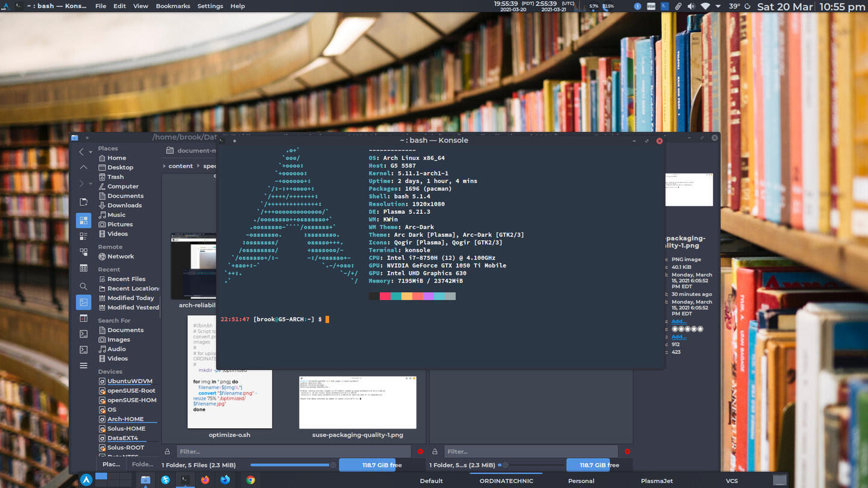Screen dimensions: 868x488
Task: Switch to the PlasmaJet activity
Action: 656,481
